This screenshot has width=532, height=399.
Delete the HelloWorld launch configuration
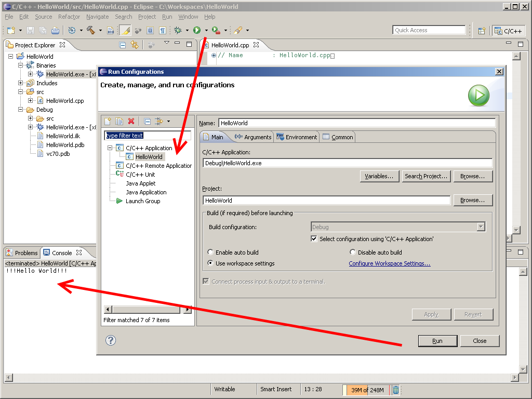[131, 121]
